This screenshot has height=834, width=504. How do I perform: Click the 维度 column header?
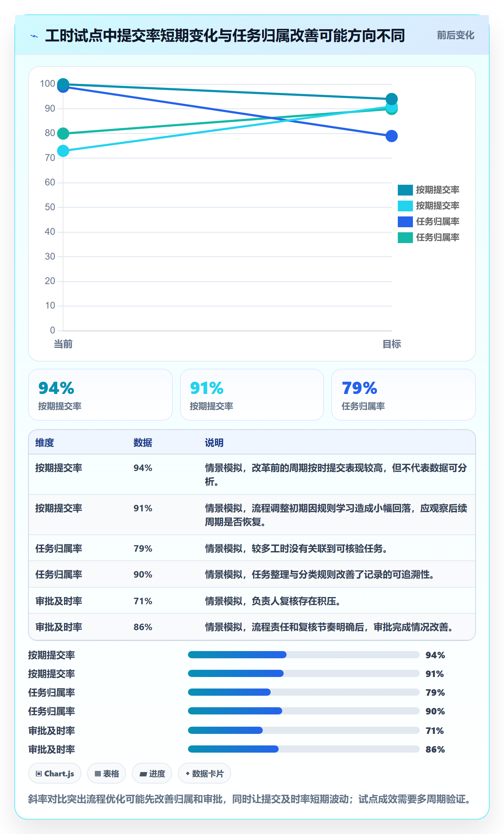[x=45, y=443]
